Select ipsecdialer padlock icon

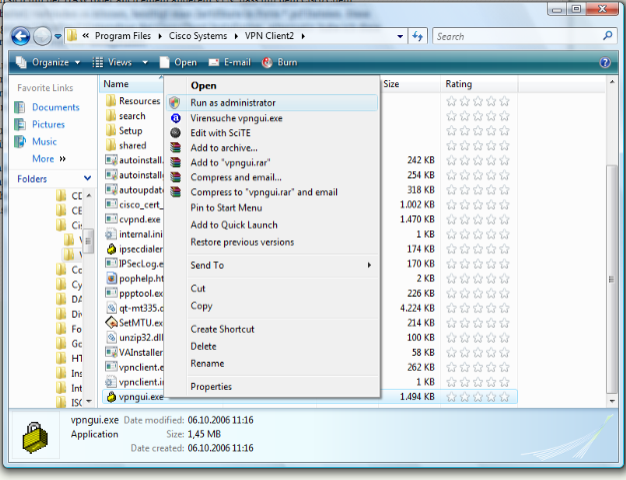tap(111, 249)
